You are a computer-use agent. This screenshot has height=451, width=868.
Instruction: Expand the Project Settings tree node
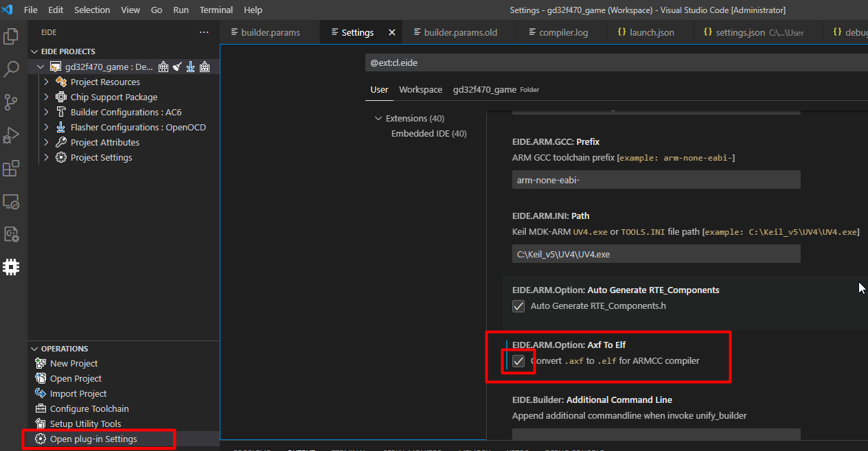click(46, 157)
